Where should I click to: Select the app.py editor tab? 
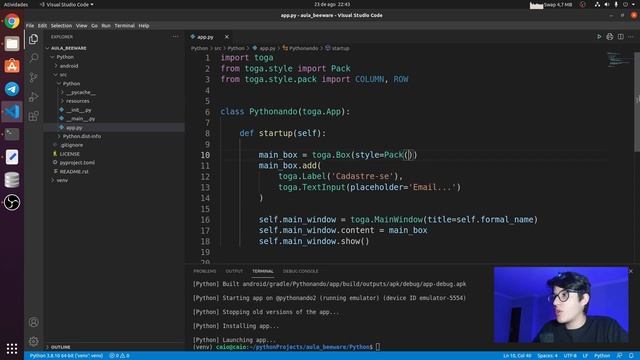209,37
